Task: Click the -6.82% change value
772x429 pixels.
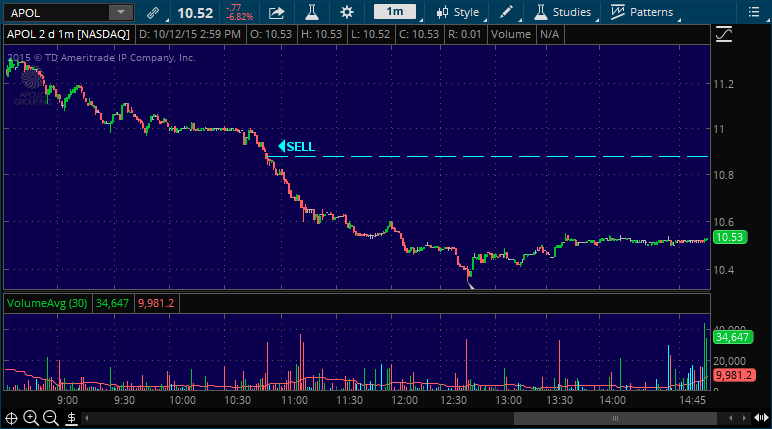Action: coord(239,17)
